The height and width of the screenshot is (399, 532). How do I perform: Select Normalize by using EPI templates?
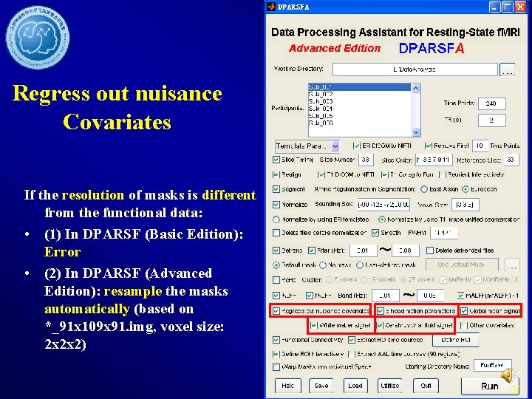click(276, 219)
